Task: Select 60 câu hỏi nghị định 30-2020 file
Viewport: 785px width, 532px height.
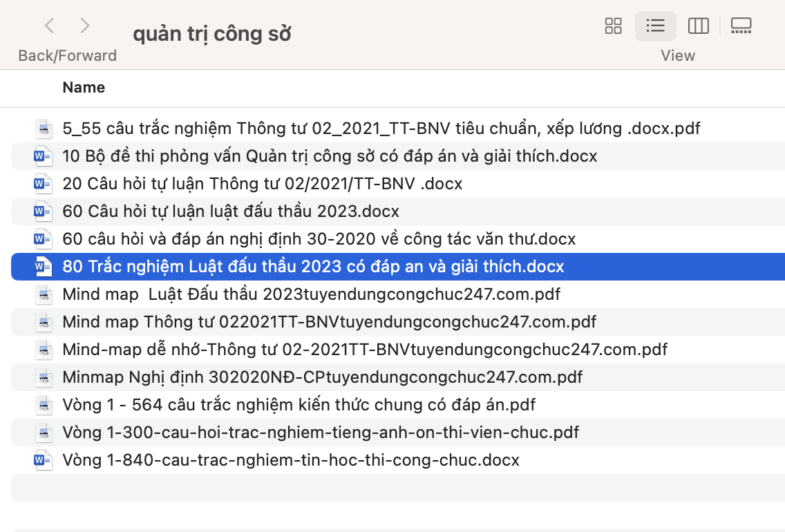Action: pyautogui.click(x=319, y=239)
